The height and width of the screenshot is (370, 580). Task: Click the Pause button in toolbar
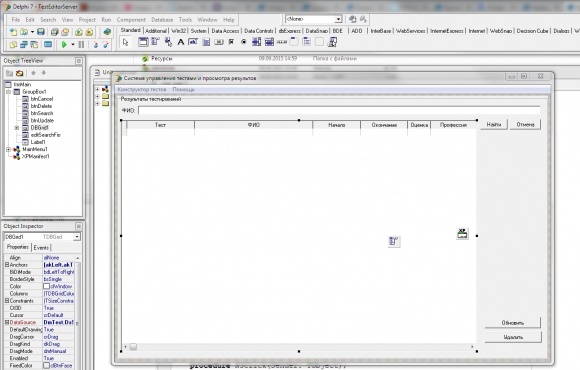81,45
